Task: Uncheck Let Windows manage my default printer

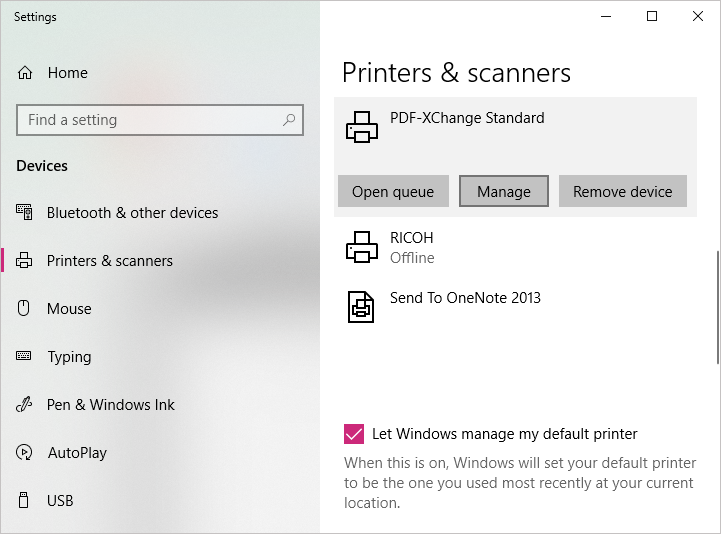Action: pyautogui.click(x=354, y=434)
